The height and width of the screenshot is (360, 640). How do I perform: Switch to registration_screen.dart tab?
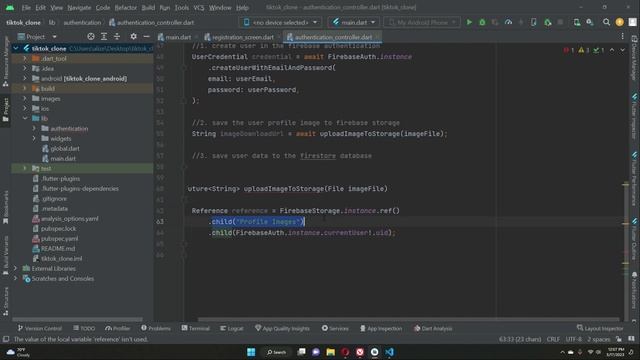tap(240, 37)
